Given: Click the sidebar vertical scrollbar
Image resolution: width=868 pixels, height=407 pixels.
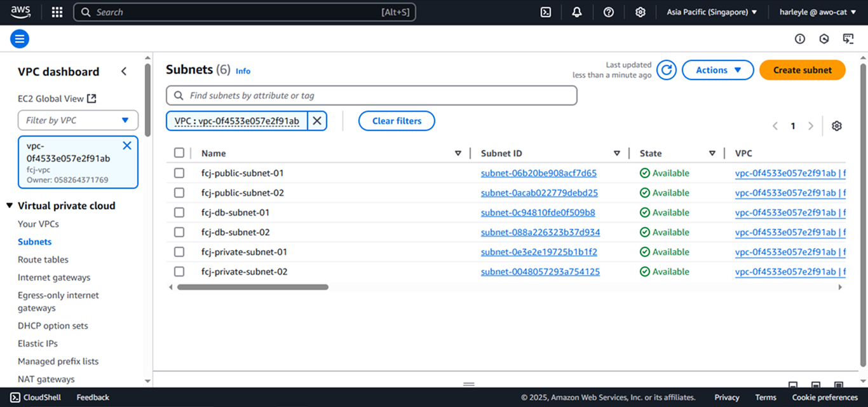Looking at the screenshot, I should coord(148,100).
